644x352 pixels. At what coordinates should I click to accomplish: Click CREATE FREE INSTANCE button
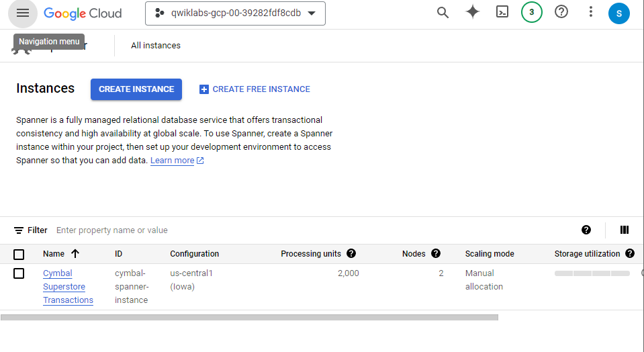(x=255, y=89)
